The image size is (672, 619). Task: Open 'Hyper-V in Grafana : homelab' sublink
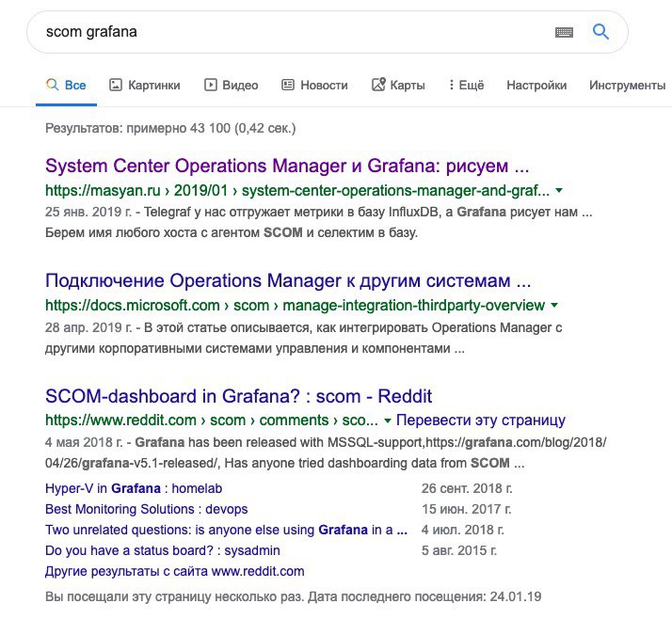click(134, 488)
